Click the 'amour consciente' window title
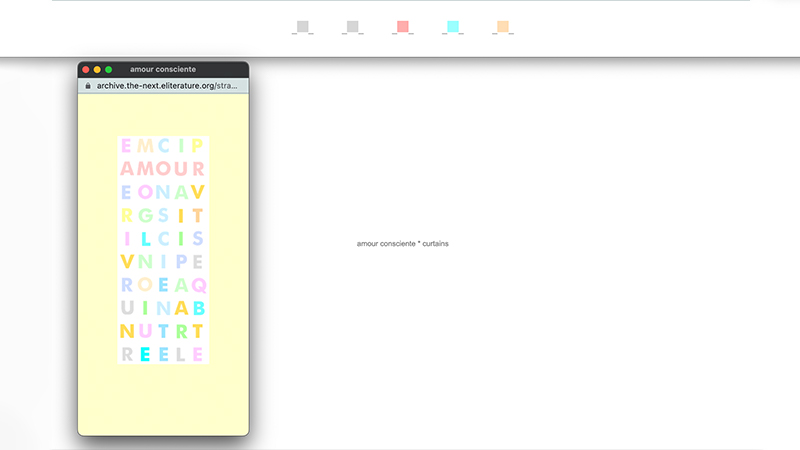 (163, 69)
